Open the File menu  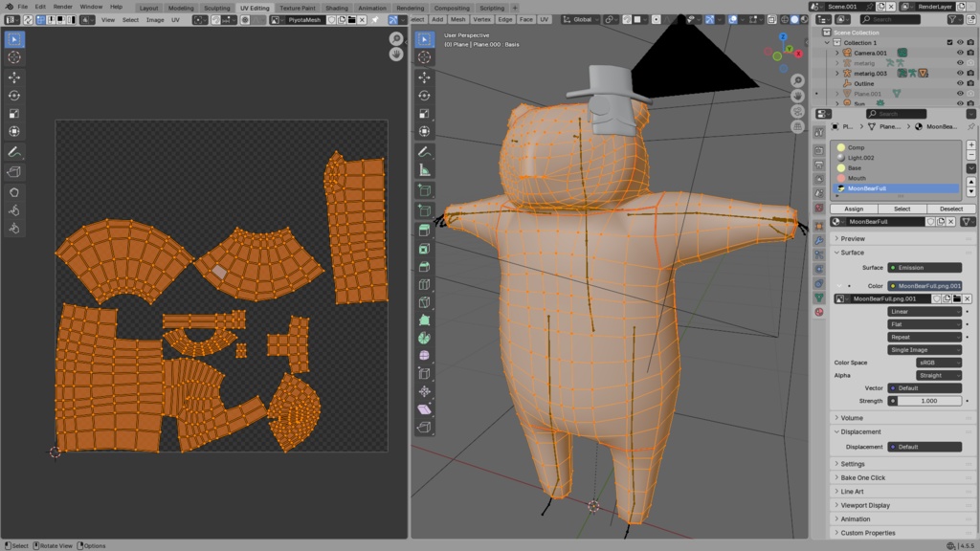[23, 7]
